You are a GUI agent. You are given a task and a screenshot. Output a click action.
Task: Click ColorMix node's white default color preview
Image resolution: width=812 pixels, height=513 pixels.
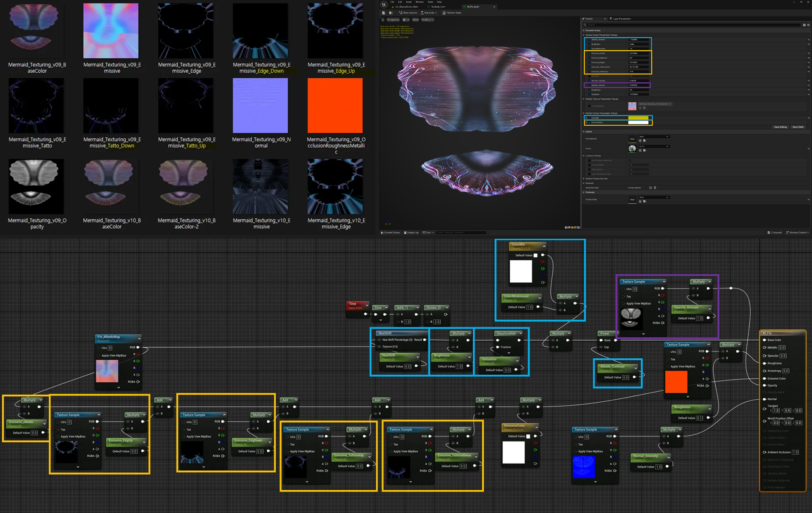tap(521, 271)
